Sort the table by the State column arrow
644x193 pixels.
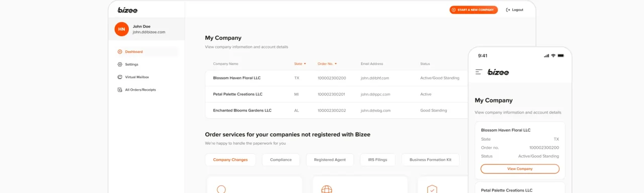305,64
